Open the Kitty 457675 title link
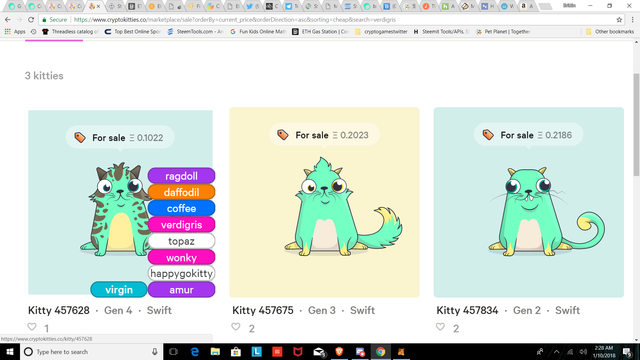 263,310
